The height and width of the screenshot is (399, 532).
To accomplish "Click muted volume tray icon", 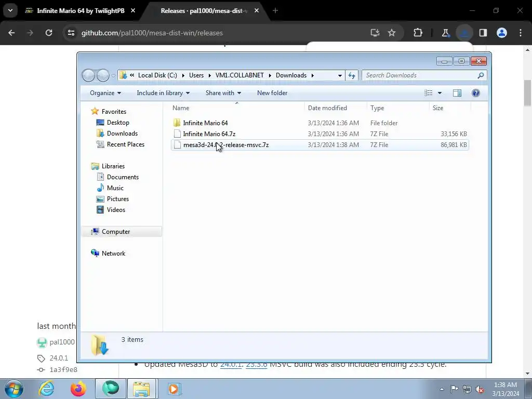I will point(480,389).
